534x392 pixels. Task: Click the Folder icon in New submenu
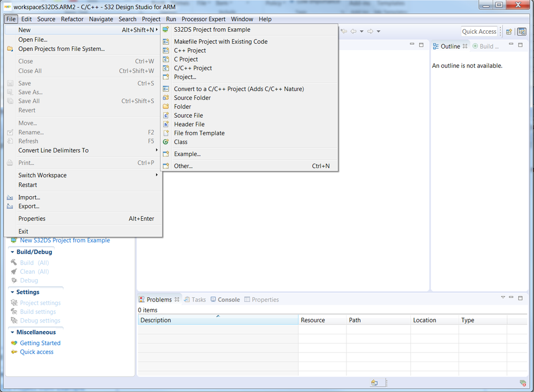coord(166,106)
